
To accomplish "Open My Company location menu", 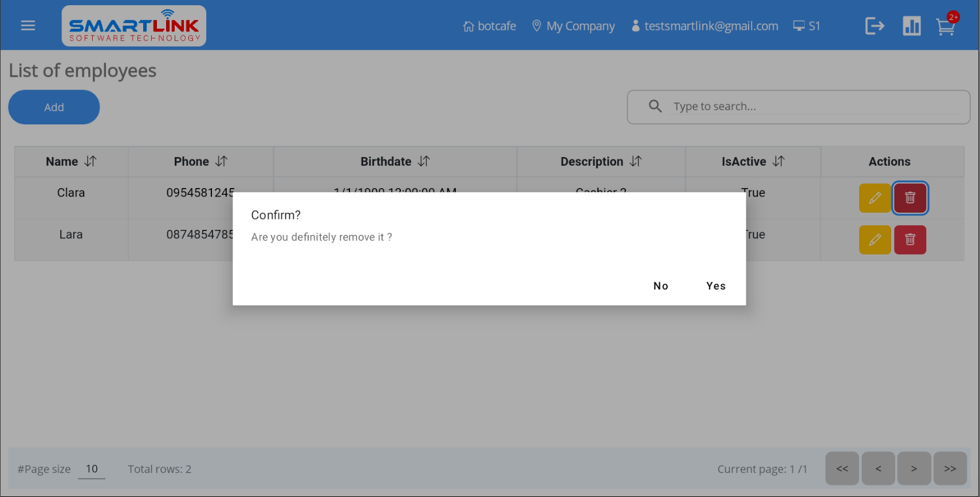I will (x=573, y=26).
